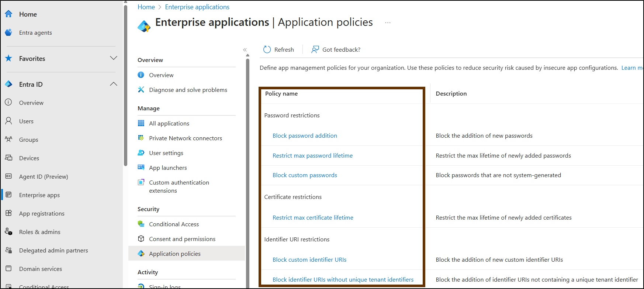Click the Groups people icon
Screen dimensions: 644x289
pos(8,139)
